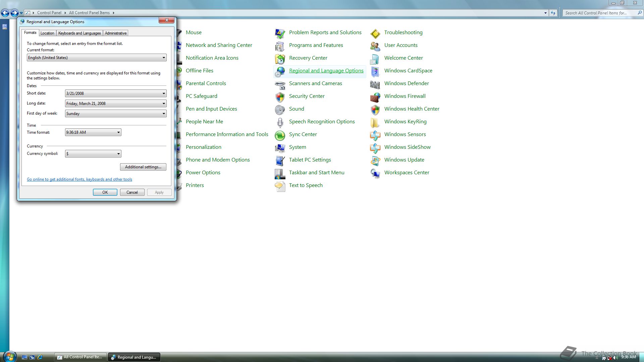Click the Show Desktop quick launch icon
This screenshot has height=362, width=644.
[x=24, y=357]
